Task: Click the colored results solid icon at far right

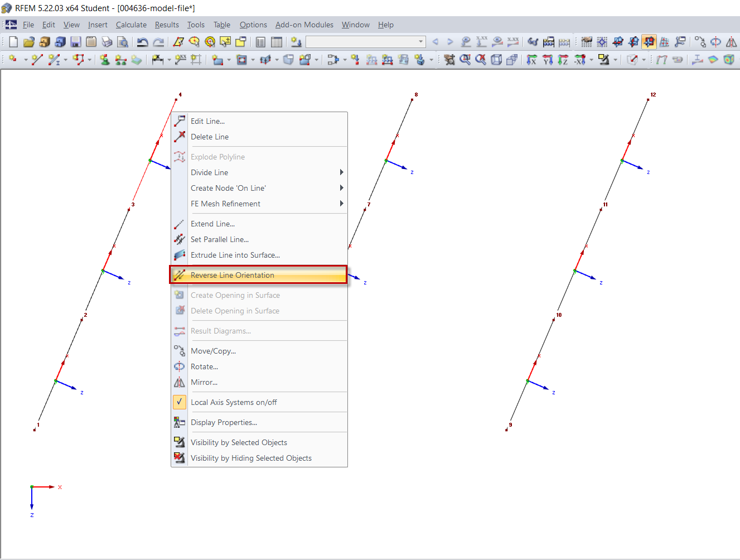Action: point(730,60)
